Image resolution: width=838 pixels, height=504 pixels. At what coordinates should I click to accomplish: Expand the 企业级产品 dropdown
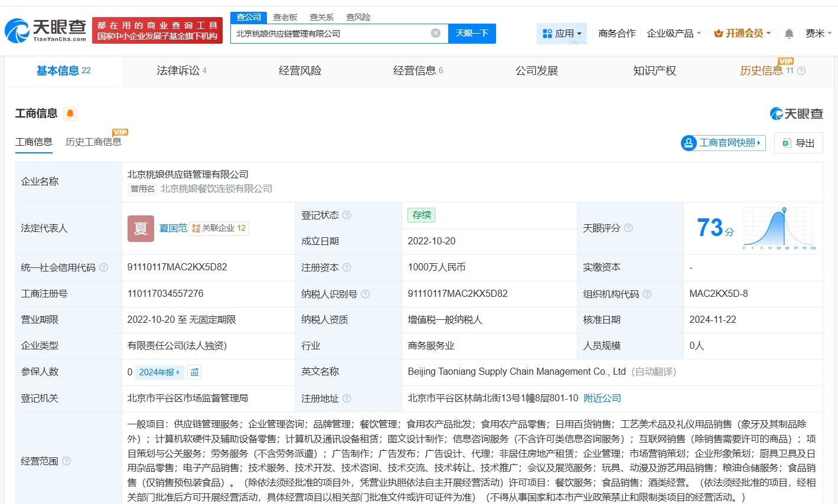(x=674, y=34)
